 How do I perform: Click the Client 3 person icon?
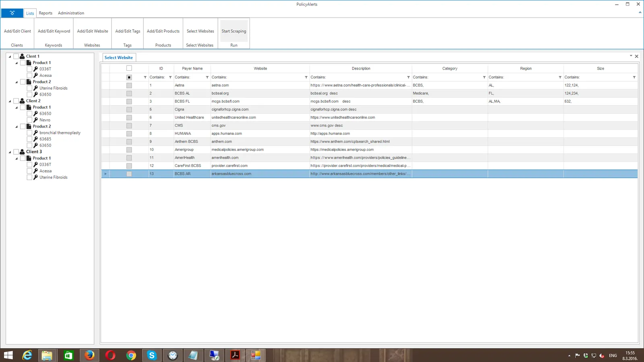23,152
